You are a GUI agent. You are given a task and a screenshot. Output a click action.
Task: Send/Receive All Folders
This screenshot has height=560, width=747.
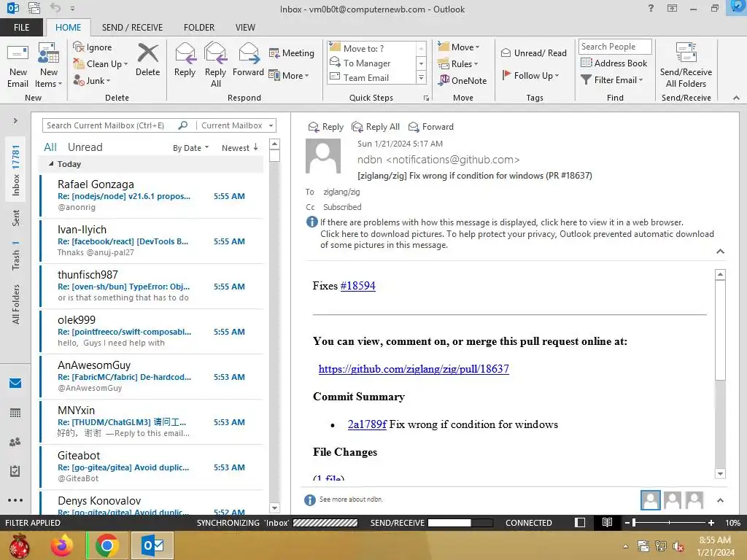click(x=686, y=65)
